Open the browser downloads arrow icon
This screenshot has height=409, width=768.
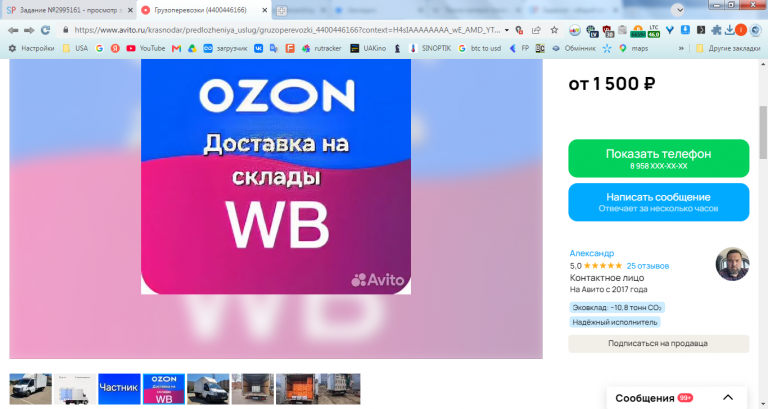[729, 30]
